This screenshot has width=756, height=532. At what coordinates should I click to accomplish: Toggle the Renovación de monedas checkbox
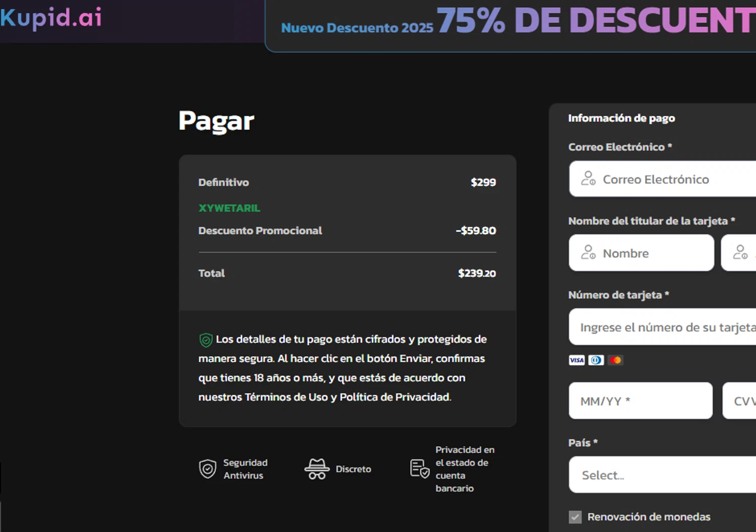point(575,517)
